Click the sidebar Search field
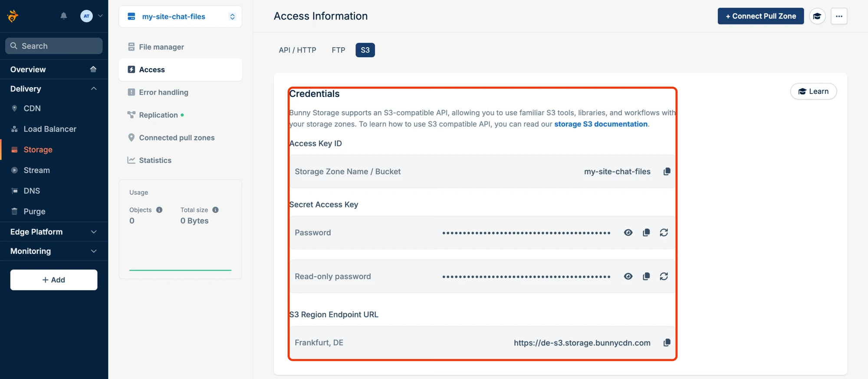Image resolution: width=868 pixels, height=379 pixels. (54, 46)
